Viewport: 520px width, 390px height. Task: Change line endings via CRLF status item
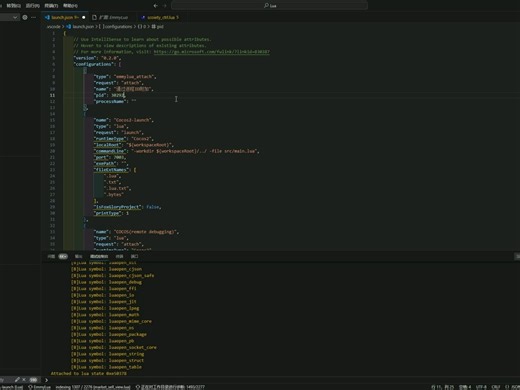point(496,387)
